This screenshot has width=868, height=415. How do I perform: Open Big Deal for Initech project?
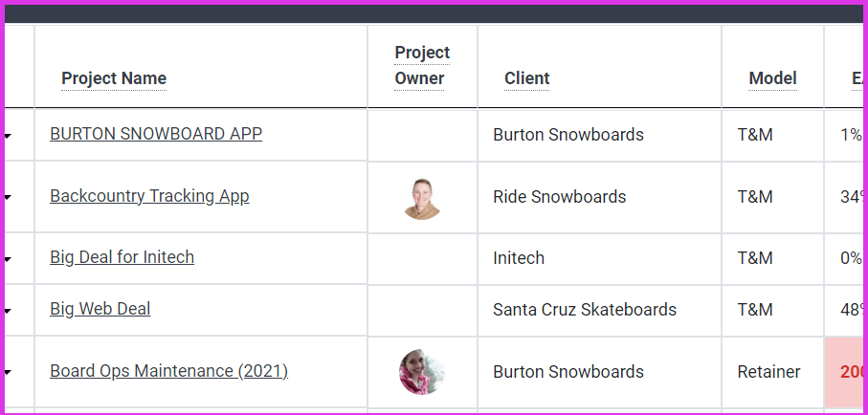122,257
